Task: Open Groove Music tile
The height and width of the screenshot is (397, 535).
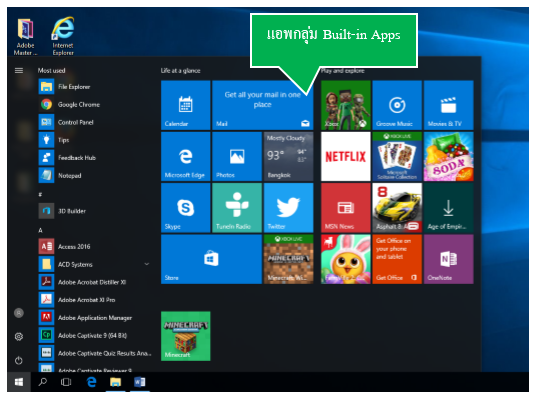Action: tap(397, 105)
